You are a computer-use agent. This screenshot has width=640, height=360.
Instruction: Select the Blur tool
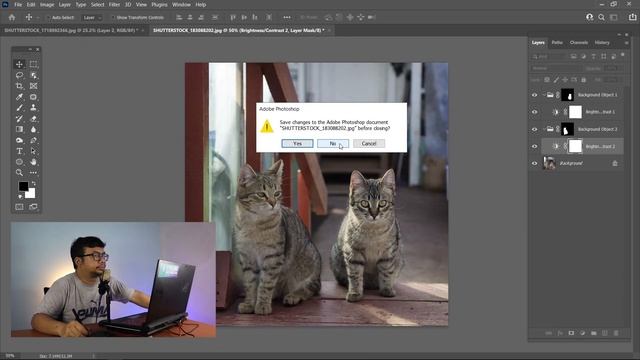point(33,129)
